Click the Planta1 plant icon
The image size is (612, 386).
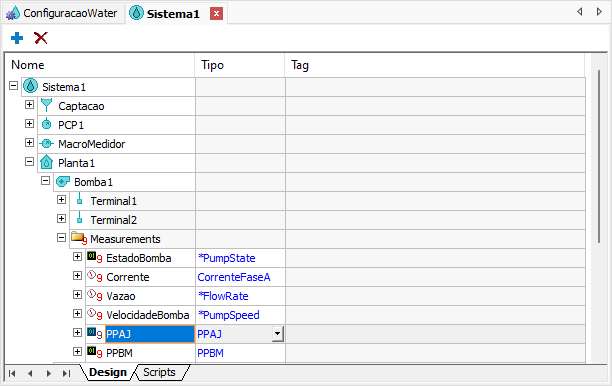click(x=46, y=162)
